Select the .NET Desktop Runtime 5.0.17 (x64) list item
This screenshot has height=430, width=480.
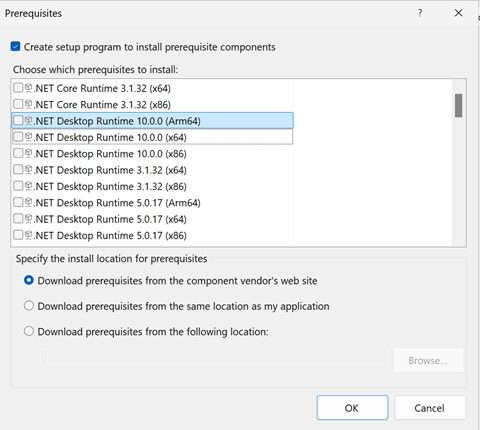[x=152, y=219]
